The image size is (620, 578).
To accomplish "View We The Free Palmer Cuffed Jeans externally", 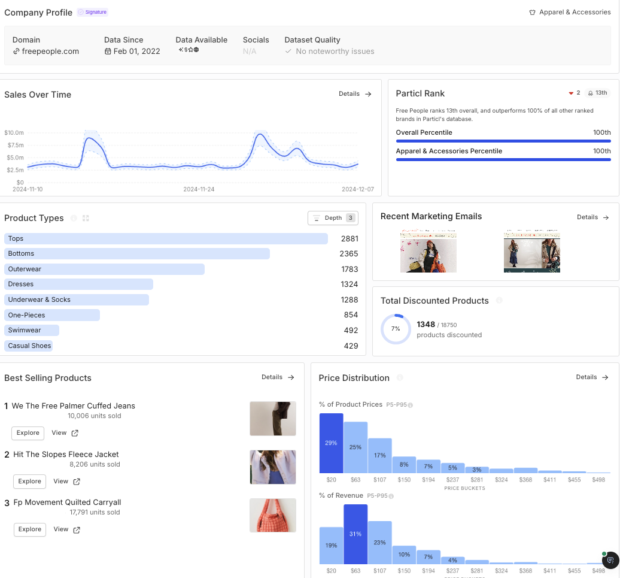I will tap(65, 433).
